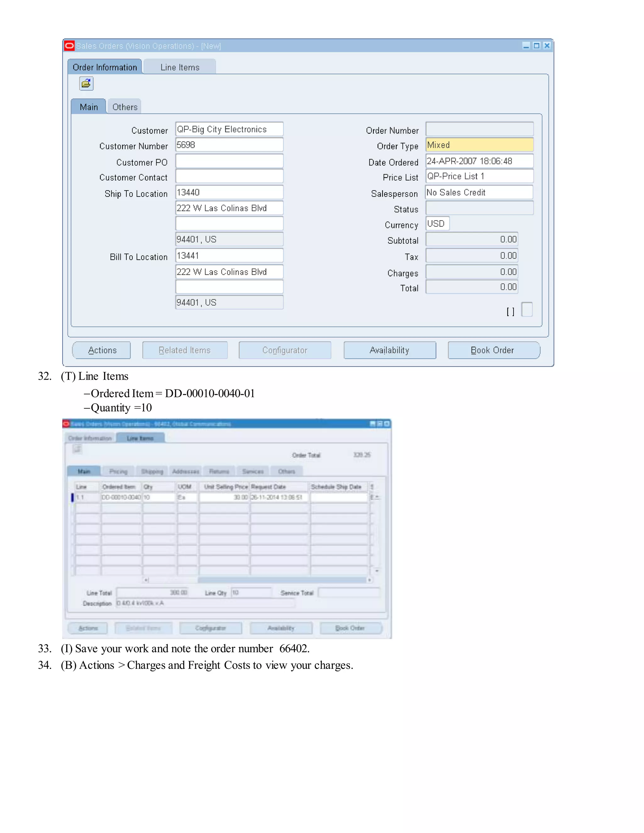Click the empty Order Number field

tap(480, 129)
